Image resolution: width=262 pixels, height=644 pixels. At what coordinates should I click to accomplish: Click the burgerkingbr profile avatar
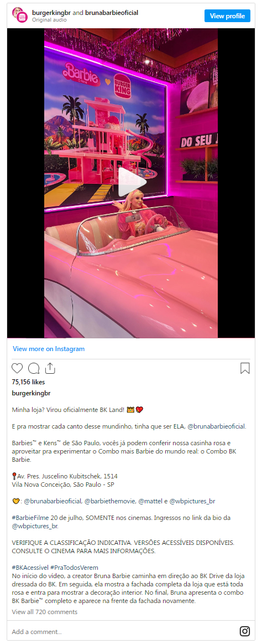click(20, 15)
